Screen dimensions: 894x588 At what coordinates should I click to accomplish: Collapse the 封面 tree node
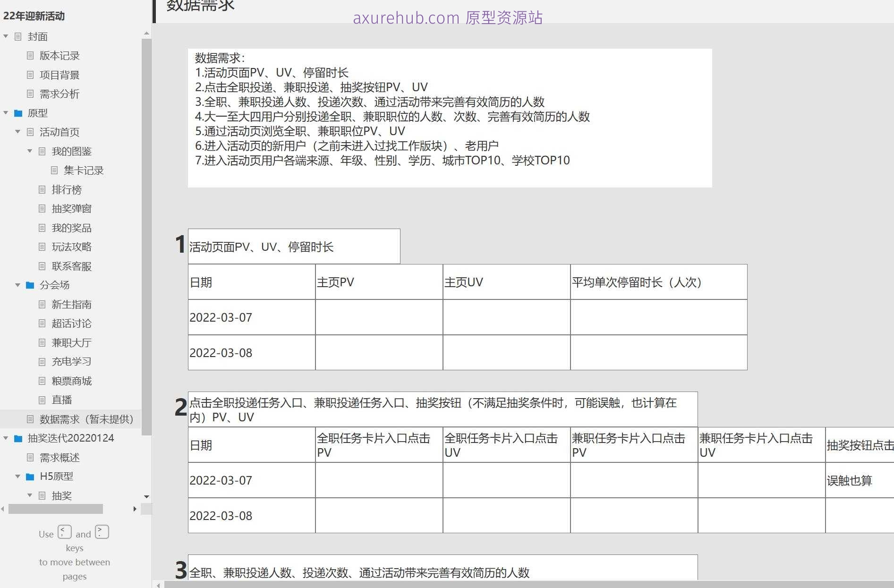pos(6,36)
